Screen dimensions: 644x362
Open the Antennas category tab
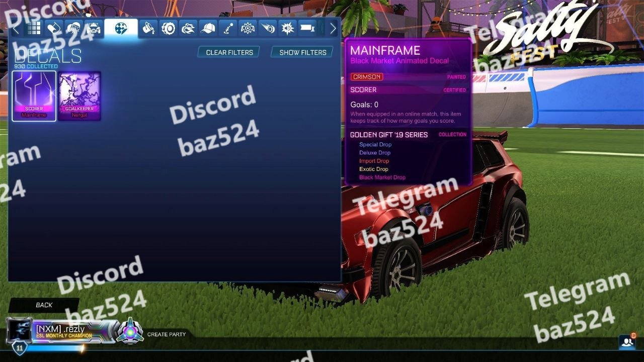[x=228, y=29]
